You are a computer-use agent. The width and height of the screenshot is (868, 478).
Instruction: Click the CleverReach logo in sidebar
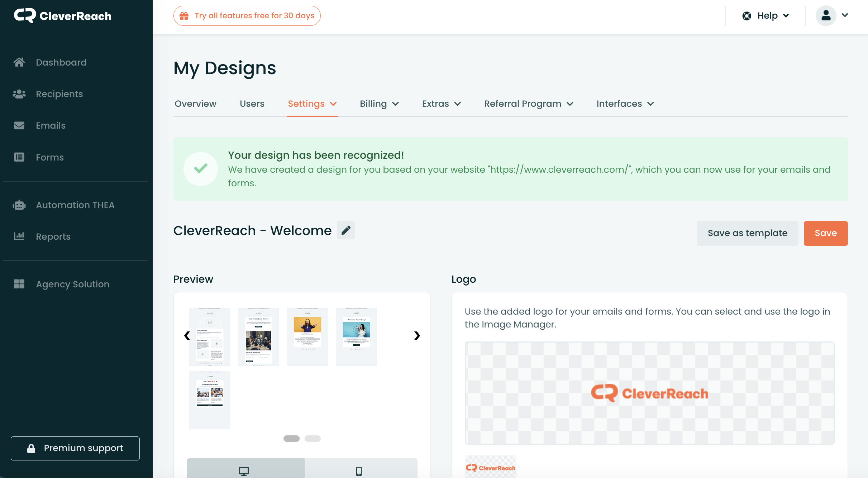coord(62,16)
